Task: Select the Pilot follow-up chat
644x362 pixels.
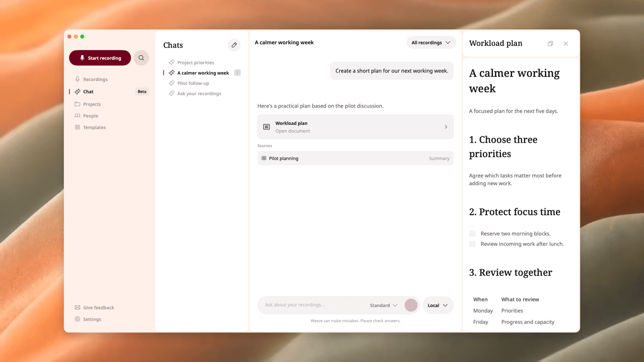Action: (x=193, y=83)
